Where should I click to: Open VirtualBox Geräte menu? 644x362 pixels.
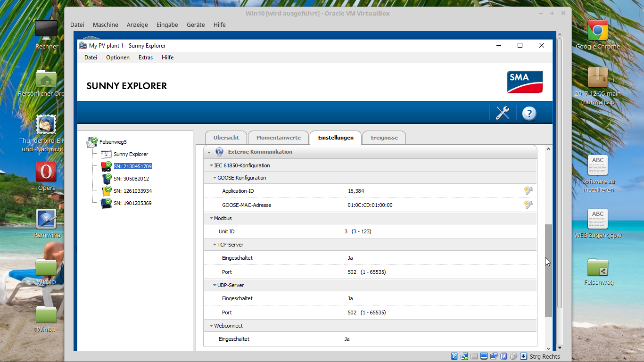[196, 25]
